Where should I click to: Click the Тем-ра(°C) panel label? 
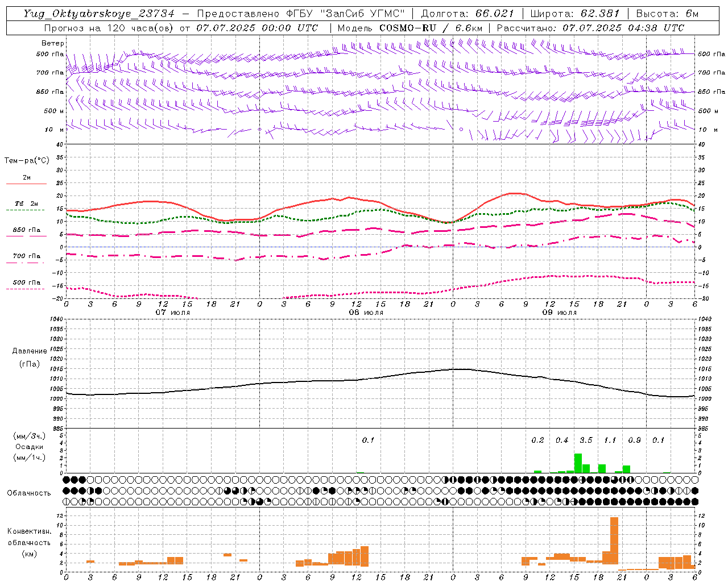tap(27, 161)
